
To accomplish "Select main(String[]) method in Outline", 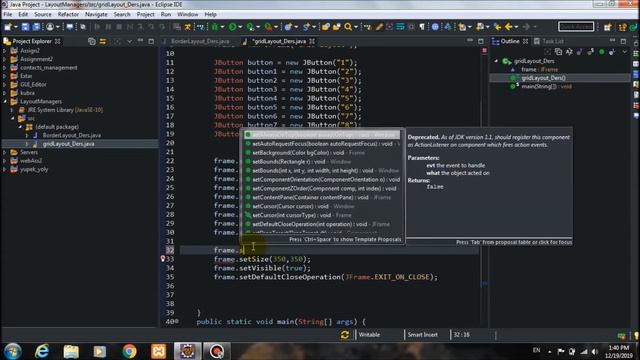I will tap(546, 87).
